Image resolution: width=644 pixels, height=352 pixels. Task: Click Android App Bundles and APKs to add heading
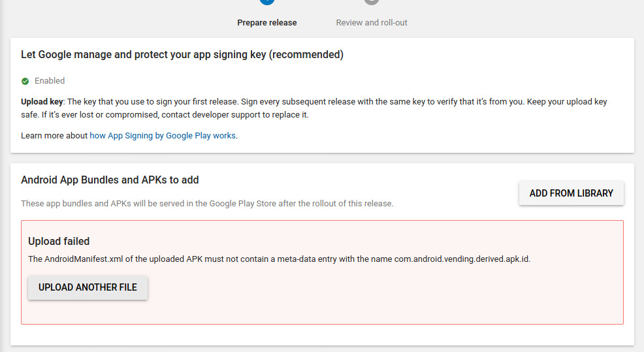point(110,180)
